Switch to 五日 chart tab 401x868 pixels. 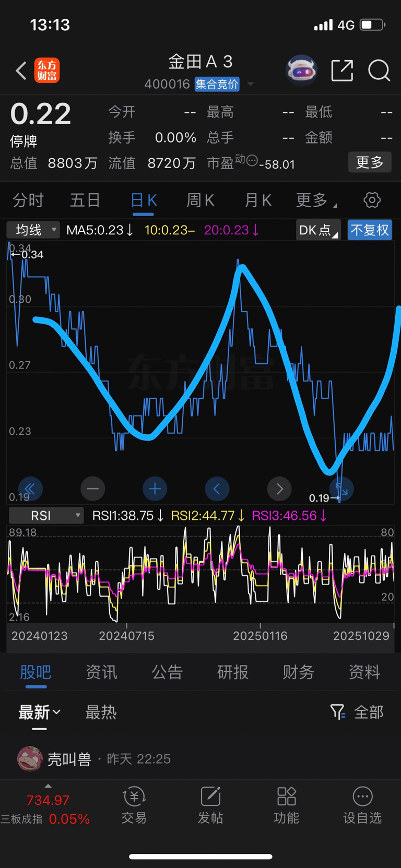coord(85,200)
